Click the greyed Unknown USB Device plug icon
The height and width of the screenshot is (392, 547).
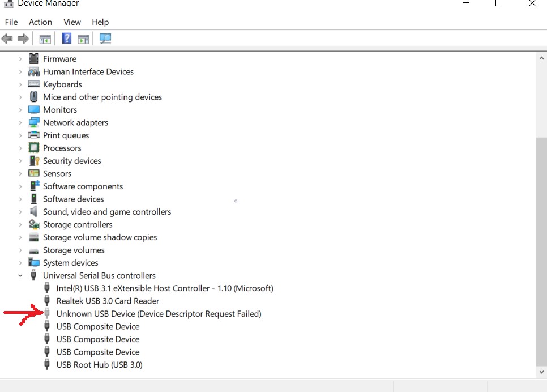tap(47, 313)
